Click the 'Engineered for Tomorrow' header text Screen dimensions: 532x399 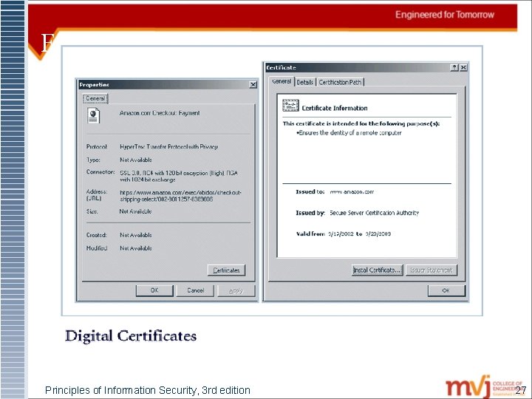tap(445, 15)
